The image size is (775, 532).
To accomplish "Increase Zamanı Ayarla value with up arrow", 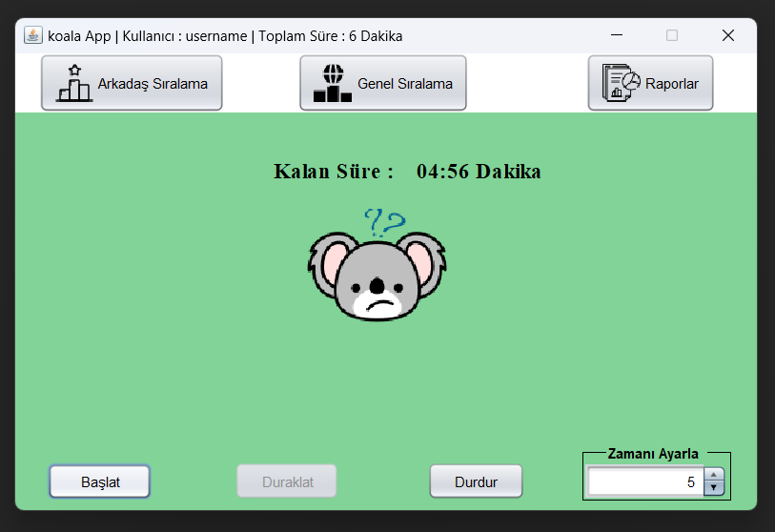I will pos(714,474).
